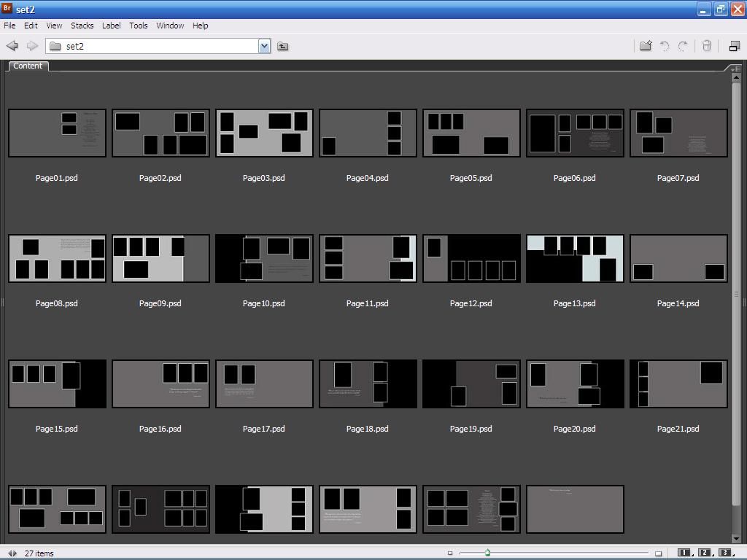Select the Page01.psd thumbnail
Viewport: 747px width, 560px height.
pyautogui.click(x=57, y=133)
